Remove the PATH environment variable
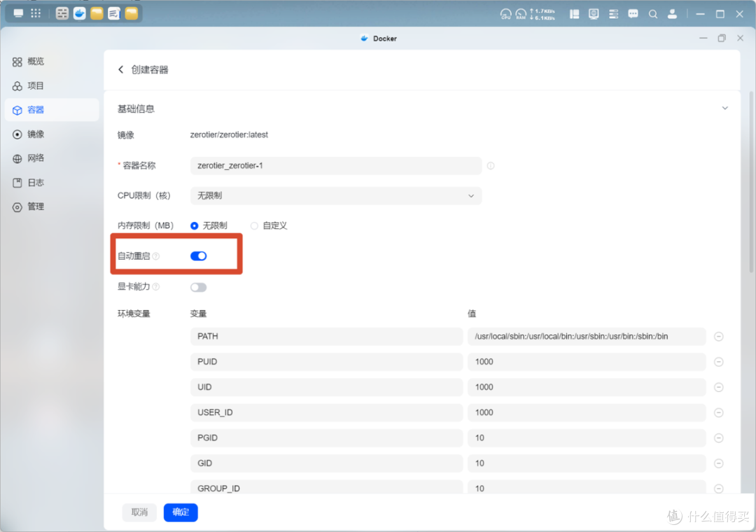 [x=718, y=336]
